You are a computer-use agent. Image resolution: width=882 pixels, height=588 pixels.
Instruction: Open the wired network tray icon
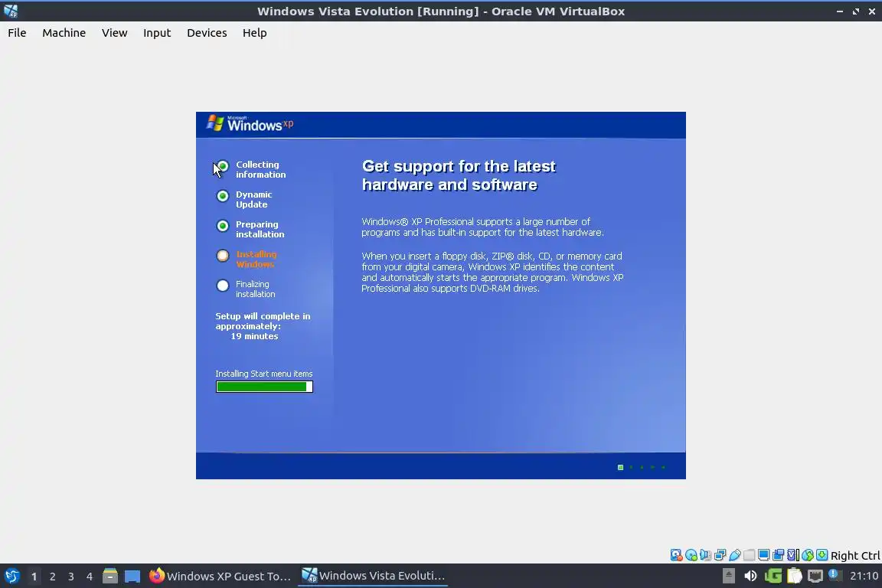[815, 576]
